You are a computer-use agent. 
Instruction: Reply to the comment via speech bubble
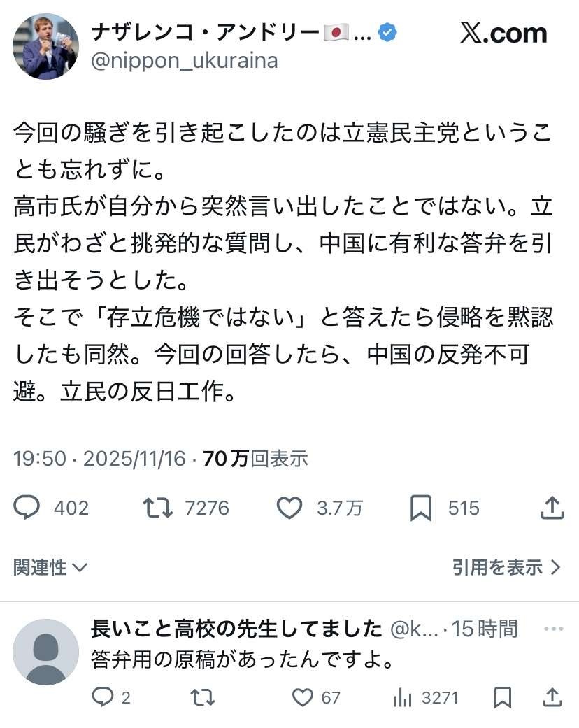point(103,697)
